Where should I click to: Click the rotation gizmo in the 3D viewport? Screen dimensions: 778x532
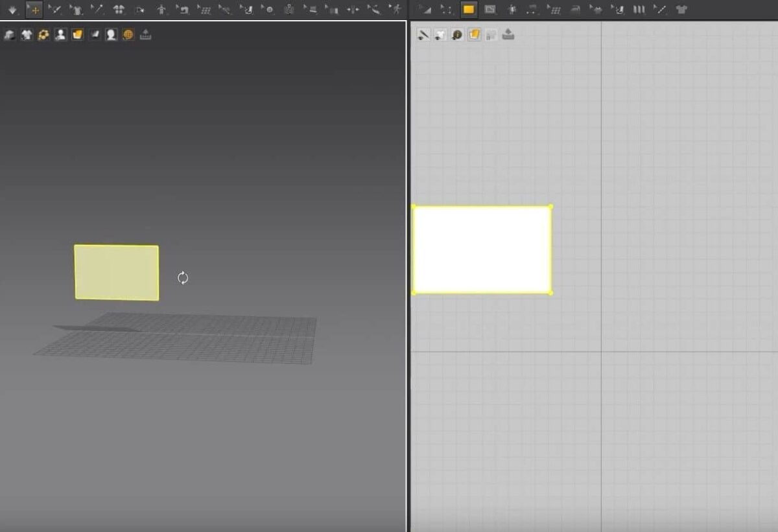tap(182, 277)
